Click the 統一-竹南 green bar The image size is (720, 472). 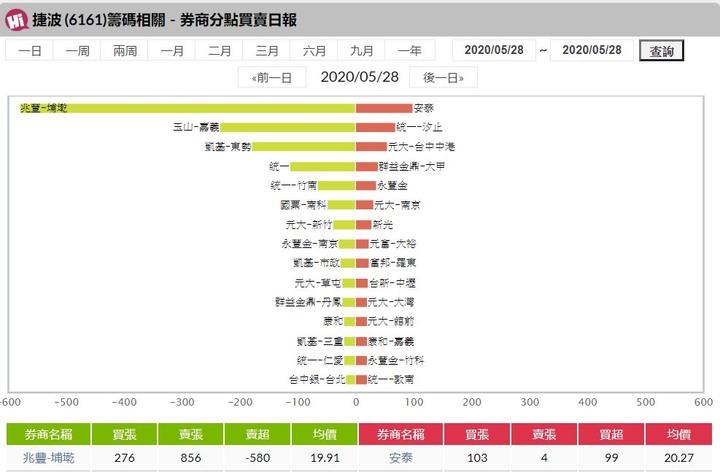point(337,185)
